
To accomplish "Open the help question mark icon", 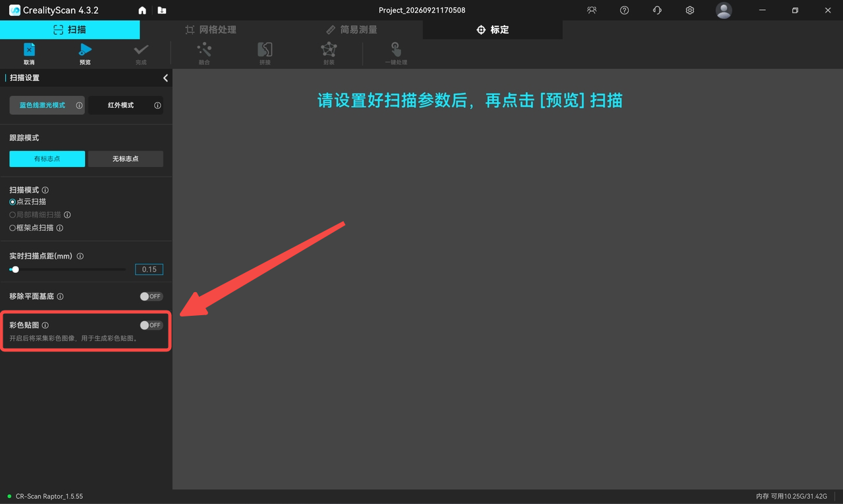I will click(624, 11).
